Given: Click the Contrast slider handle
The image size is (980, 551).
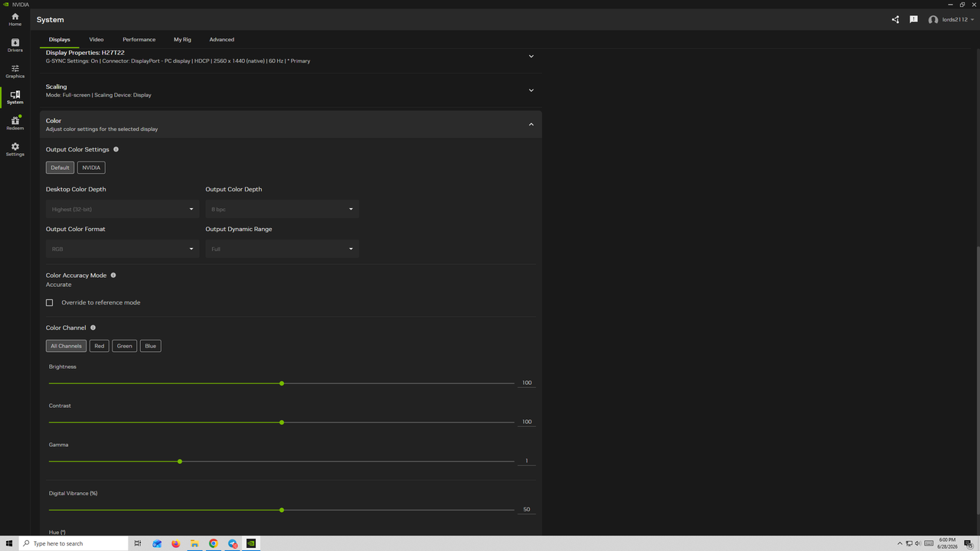Looking at the screenshot, I should 282,422.
